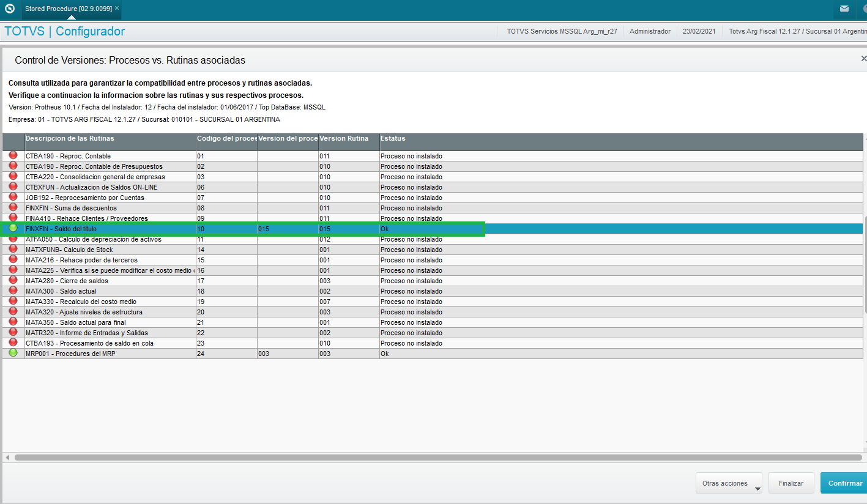Click the Descripcion de las Rutinas column header
This screenshot has width=867, height=504.
[x=110, y=142]
